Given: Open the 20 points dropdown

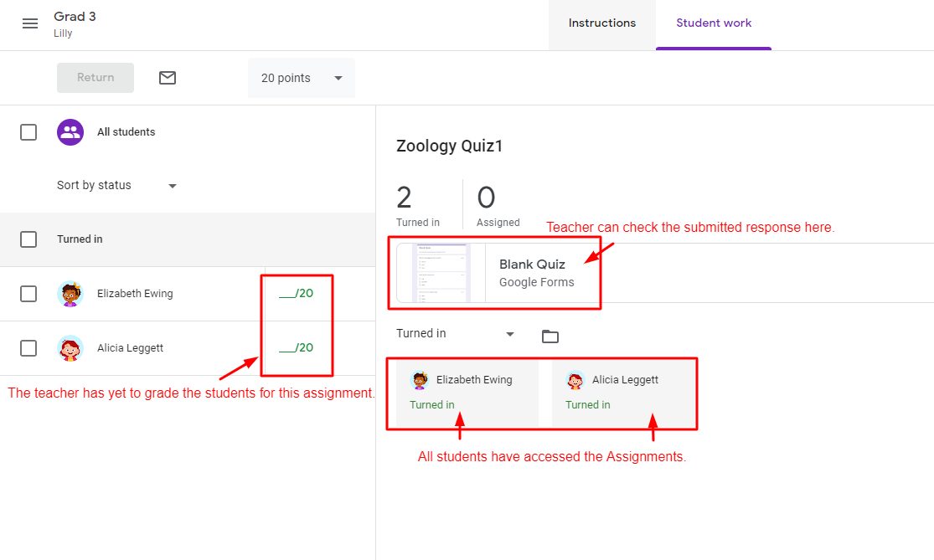Looking at the screenshot, I should (302, 77).
